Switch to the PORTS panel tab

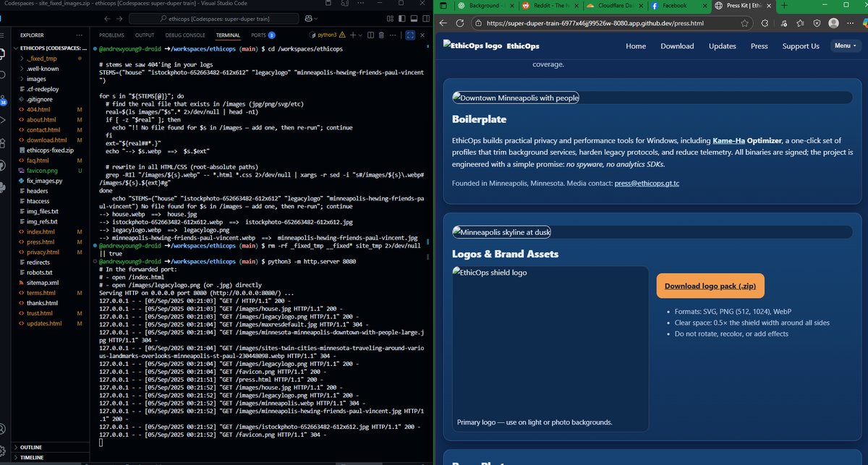click(262, 35)
